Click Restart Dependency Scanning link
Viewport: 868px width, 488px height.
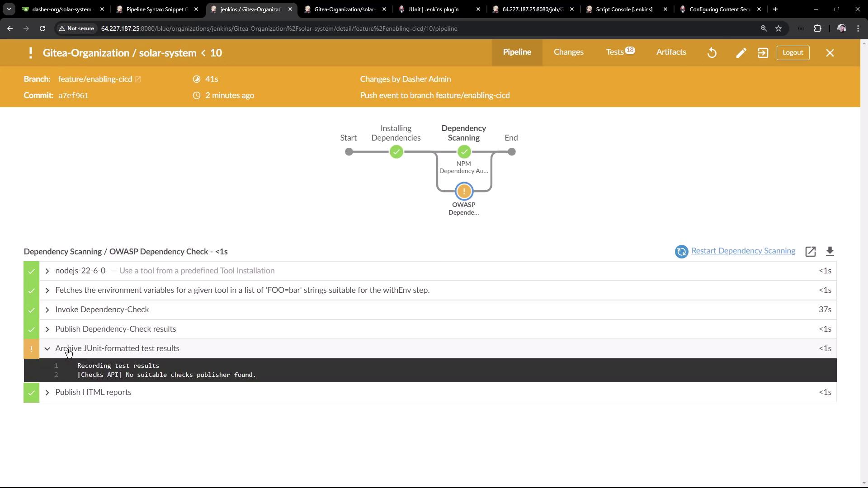pos(743,251)
